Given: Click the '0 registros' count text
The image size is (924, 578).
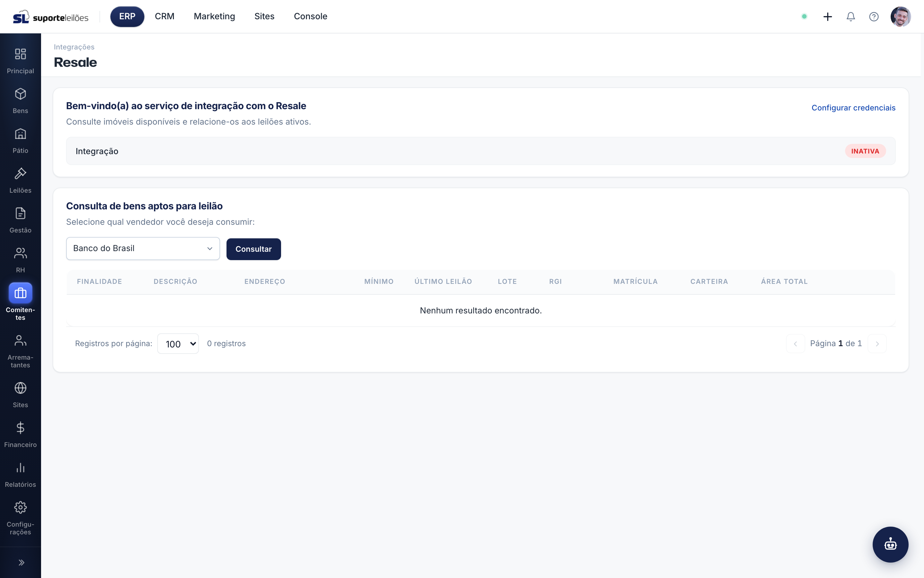Looking at the screenshot, I should pos(226,344).
